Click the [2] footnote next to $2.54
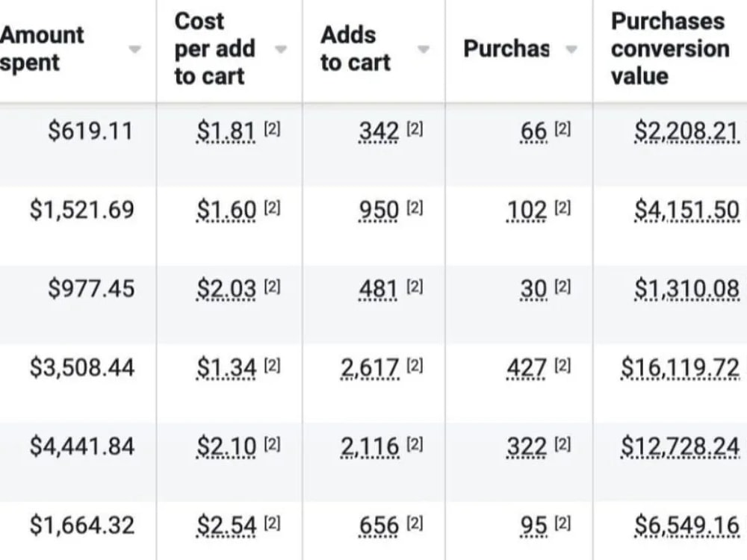 (272, 524)
